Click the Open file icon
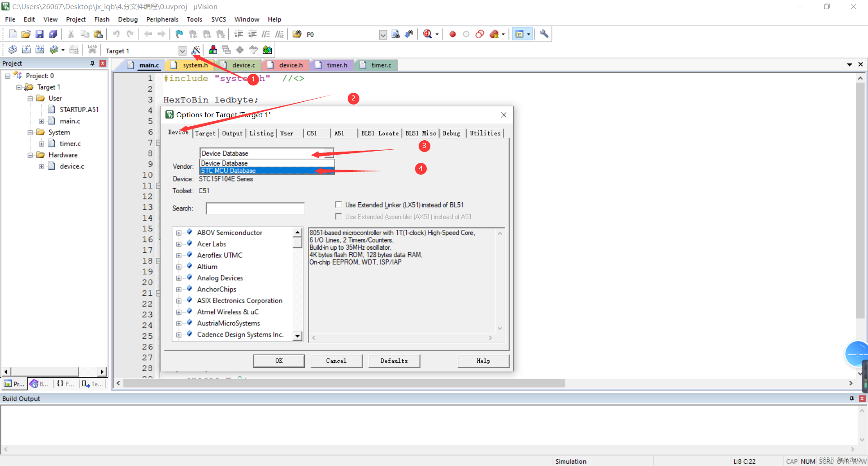 click(26, 34)
